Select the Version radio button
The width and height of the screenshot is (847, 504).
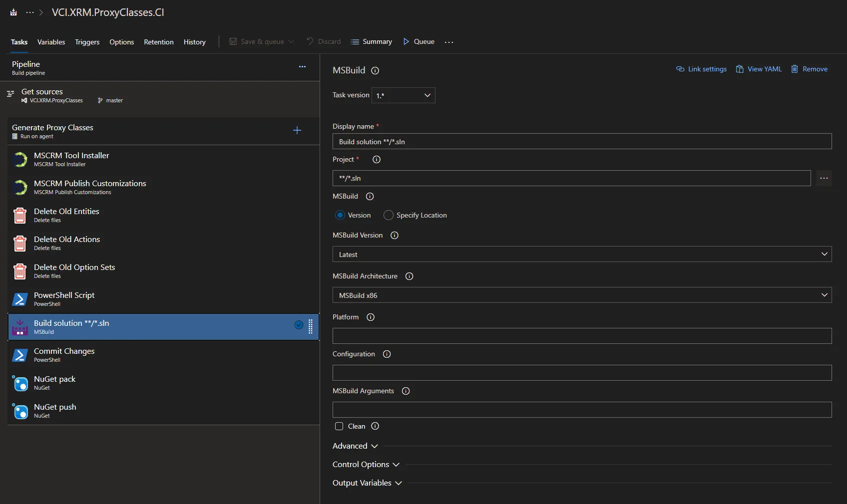[340, 216]
